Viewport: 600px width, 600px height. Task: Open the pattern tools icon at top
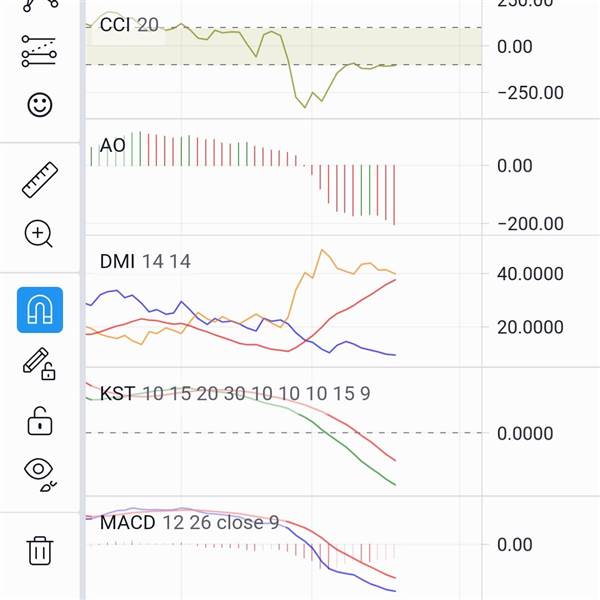coord(40,5)
